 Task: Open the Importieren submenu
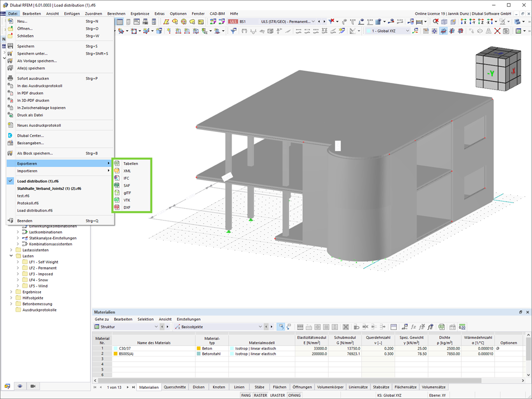(x=60, y=171)
